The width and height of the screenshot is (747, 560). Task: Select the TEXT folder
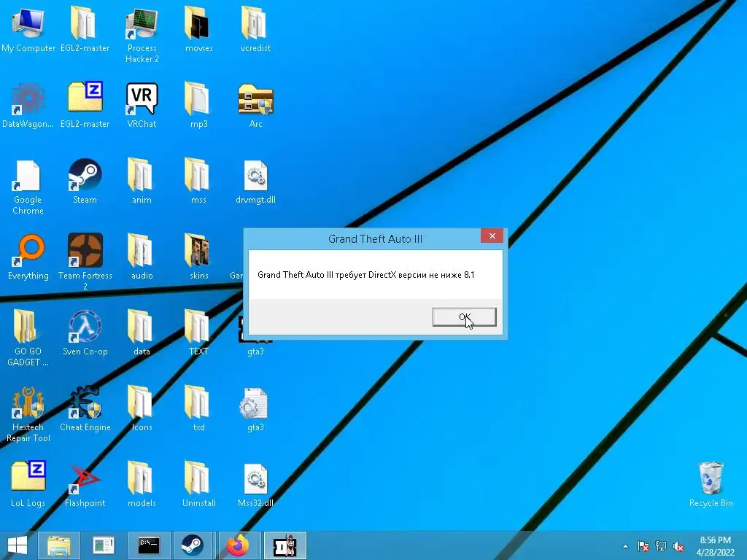pyautogui.click(x=198, y=332)
